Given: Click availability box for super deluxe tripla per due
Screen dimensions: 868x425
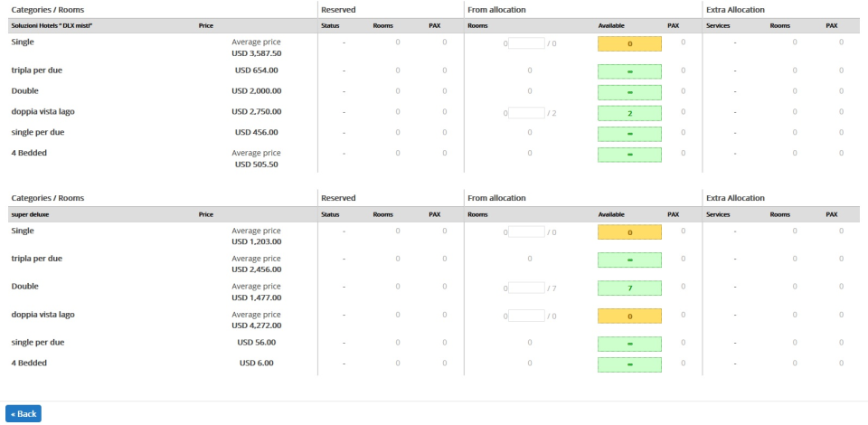Looking at the screenshot, I should click(629, 260).
